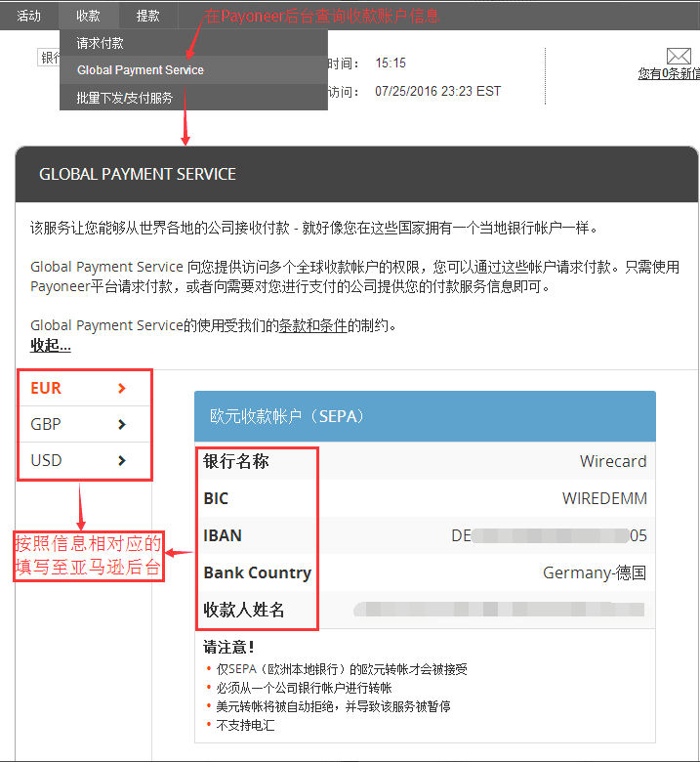700x762 pixels.
Task: Click the blurred IBAN number value
Action: [x=549, y=536]
